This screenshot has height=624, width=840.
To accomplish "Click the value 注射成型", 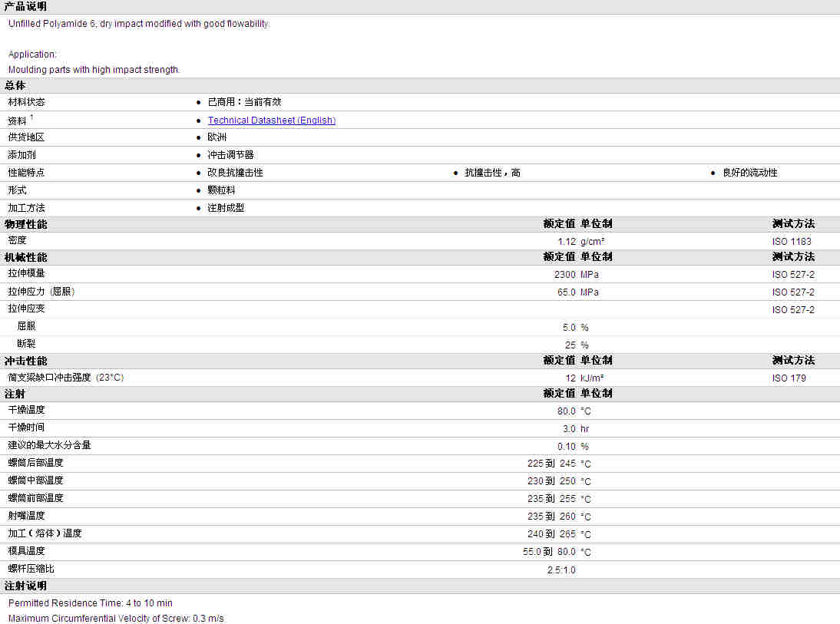I will (226, 208).
